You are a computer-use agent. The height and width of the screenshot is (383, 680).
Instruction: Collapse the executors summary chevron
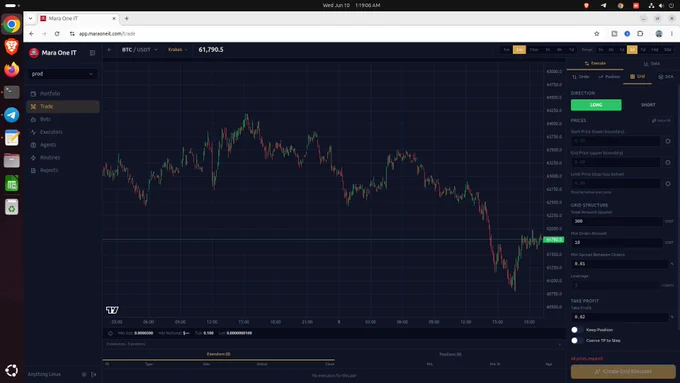pyautogui.click(x=559, y=344)
